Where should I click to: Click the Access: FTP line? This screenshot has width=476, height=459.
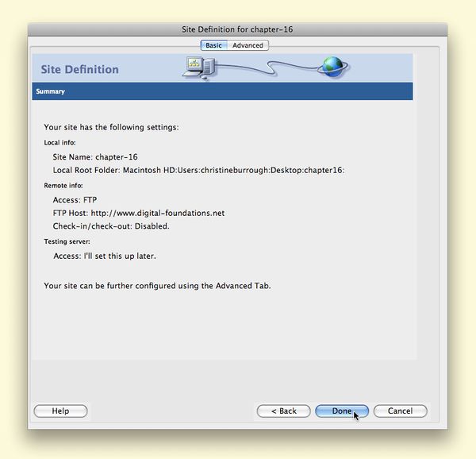point(75,199)
